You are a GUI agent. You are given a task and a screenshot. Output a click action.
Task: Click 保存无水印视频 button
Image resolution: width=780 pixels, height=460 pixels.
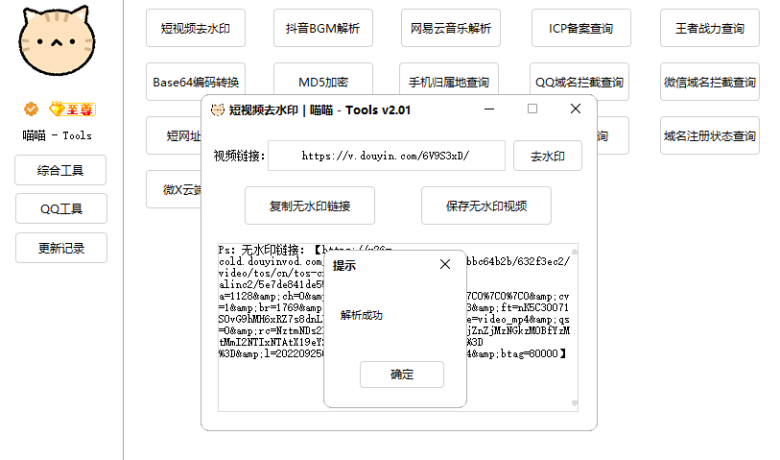pyautogui.click(x=487, y=205)
